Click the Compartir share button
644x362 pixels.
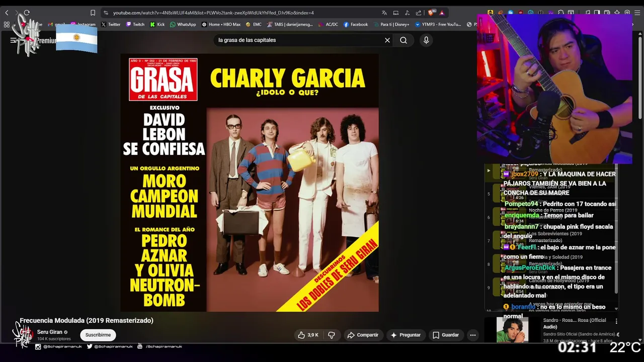[x=363, y=335]
